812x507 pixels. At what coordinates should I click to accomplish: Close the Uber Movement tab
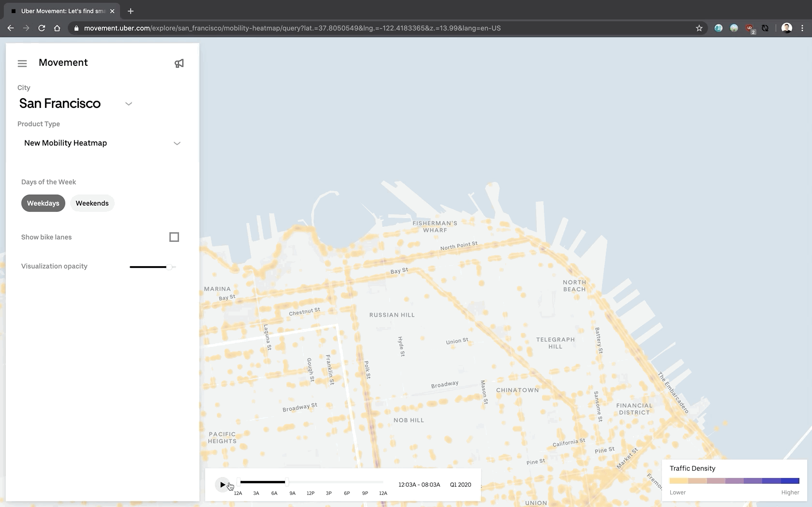[112, 11]
